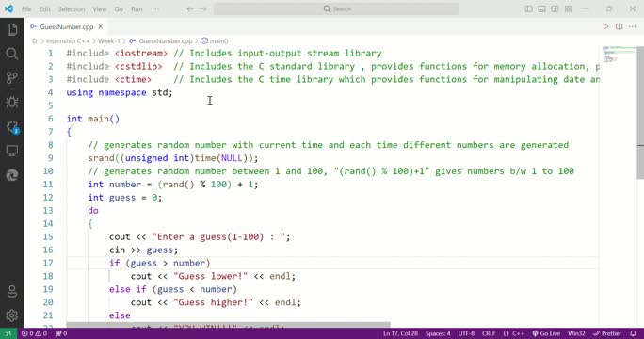Open the Remote Explorer view
Screen dimensions: 644x339
pos(12,151)
